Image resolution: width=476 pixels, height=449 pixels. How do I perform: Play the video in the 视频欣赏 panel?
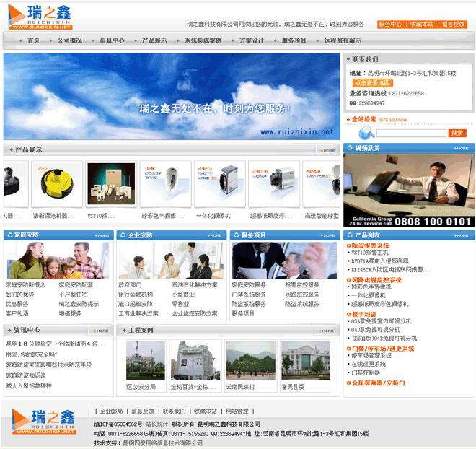point(409,190)
